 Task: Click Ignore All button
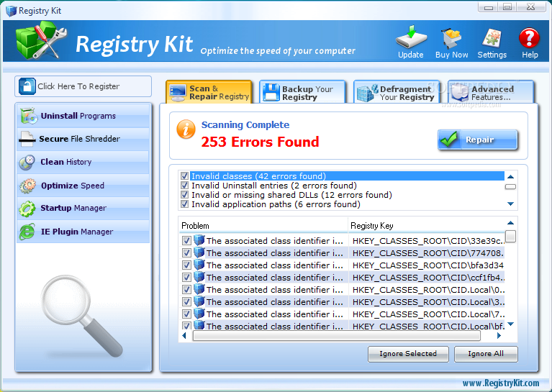(x=486, y=354)
